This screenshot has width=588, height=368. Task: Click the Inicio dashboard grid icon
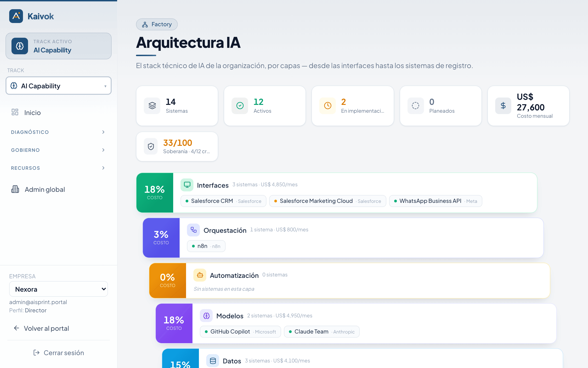coord(15,112)
